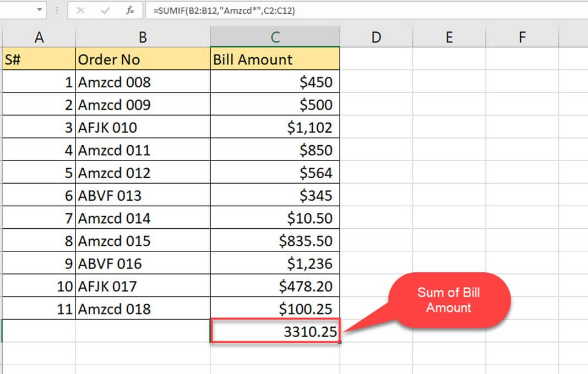Select column B header
The width and height of the screenshot is (588, 374).
click(x=143, y=37)
